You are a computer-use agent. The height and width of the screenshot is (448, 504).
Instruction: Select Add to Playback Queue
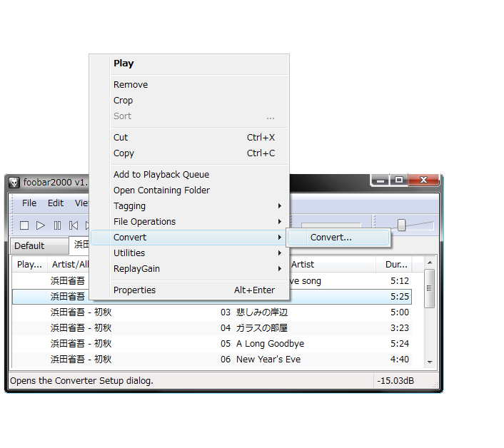pyautogui.click(x=189, y=175)
